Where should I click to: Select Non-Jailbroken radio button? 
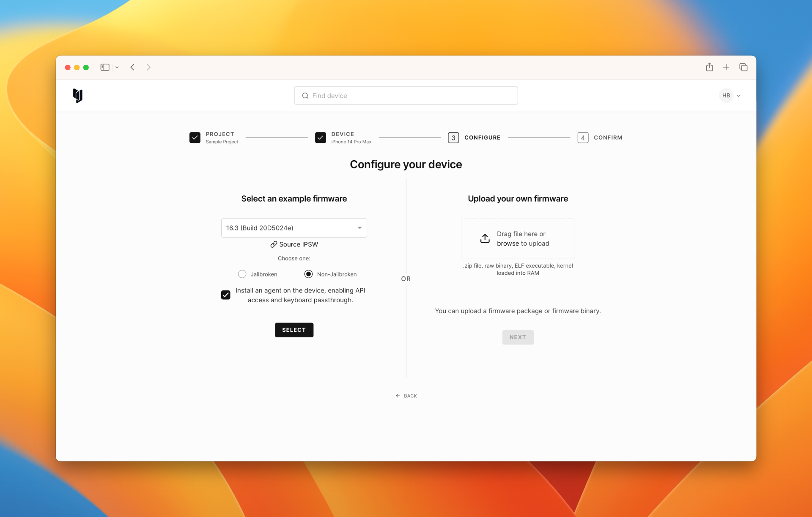click(x=308, y=274)
